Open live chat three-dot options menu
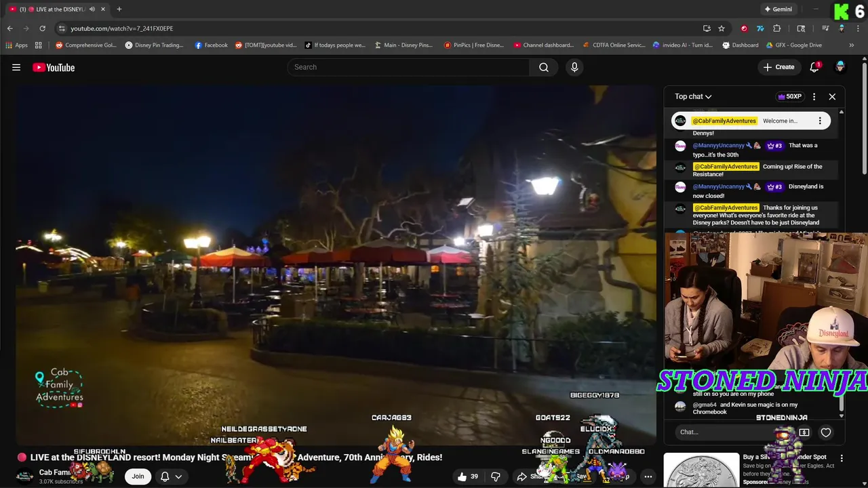Screen dimensions: 868x488 [x=814, y=96]
